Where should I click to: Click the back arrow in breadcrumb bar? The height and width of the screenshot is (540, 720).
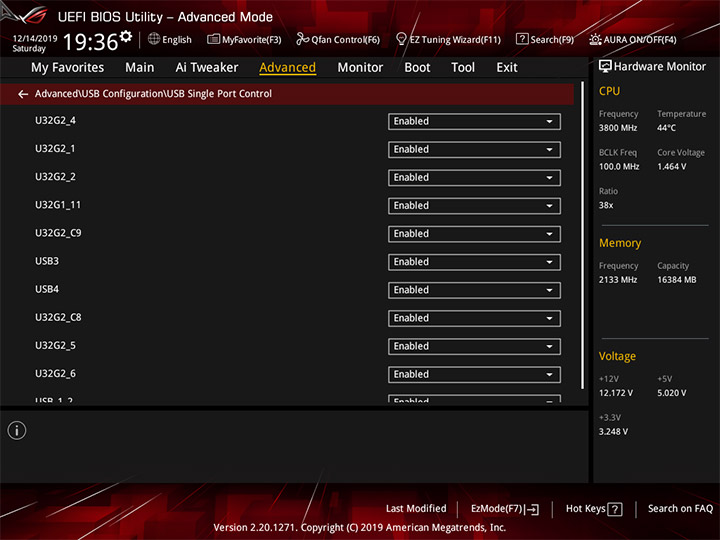click(x=23, y=94)
